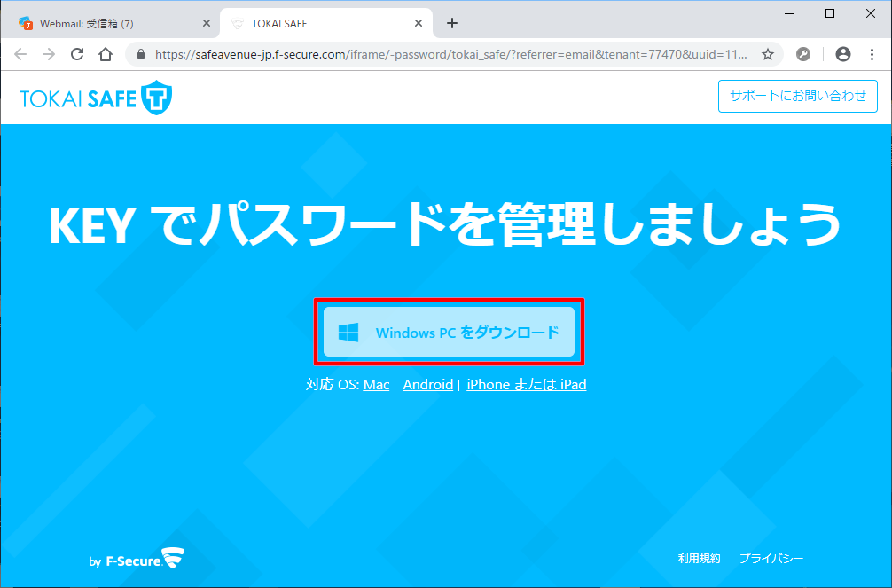The height and width of the screenshot is (588, 892).
Task: Click the F-Secure logo in footer
Action: (x=137, y=559)
